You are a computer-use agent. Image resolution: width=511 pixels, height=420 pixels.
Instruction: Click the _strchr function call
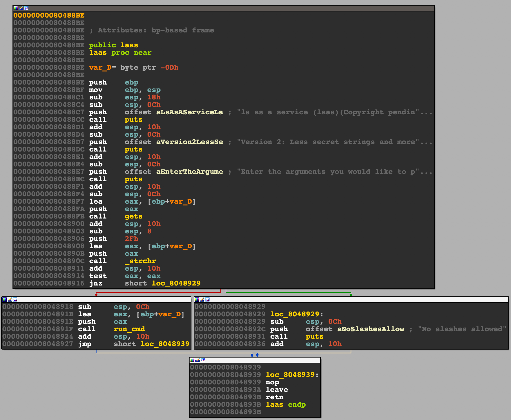coord(140,261)
